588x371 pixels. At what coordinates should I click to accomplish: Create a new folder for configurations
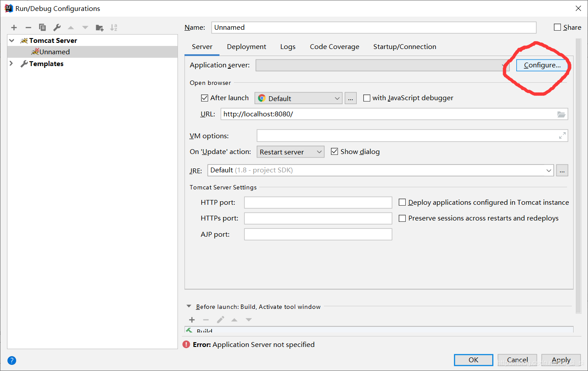point(100,28)
